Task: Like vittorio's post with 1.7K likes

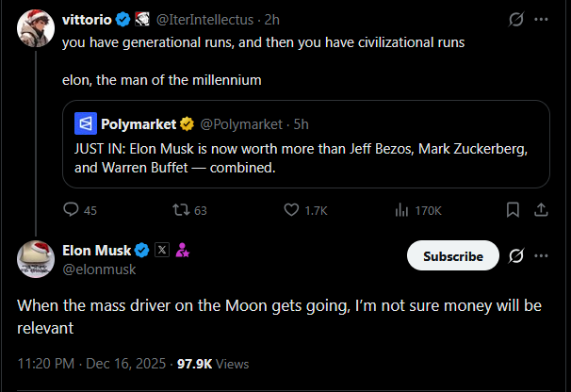Action: [x=291, y=210]
